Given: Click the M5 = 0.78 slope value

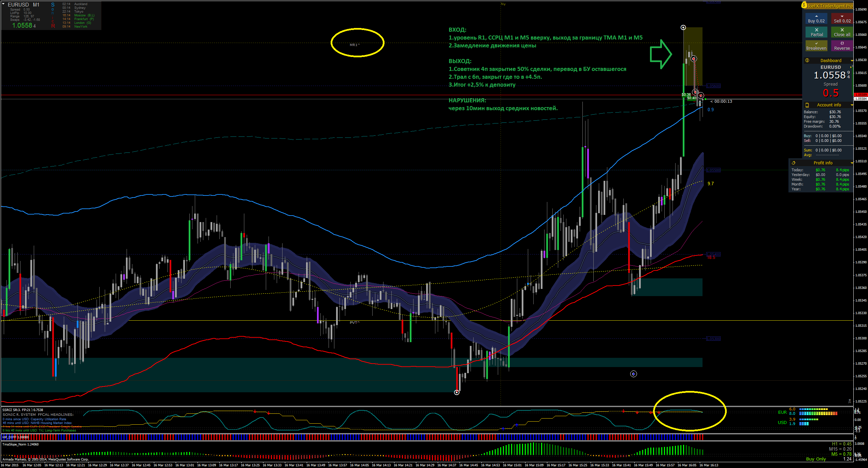Looking at the screenshot, I should [x=841, y=454].
